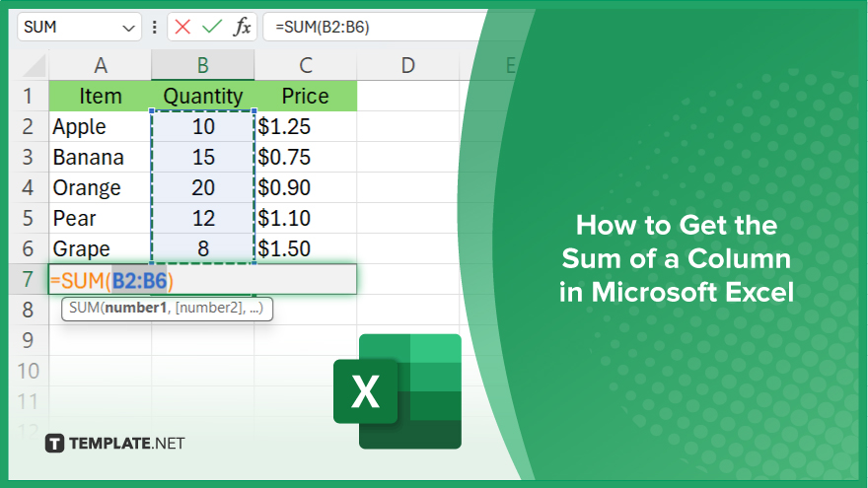Open Insert Function via the fx icon

[x=242, y=27]
